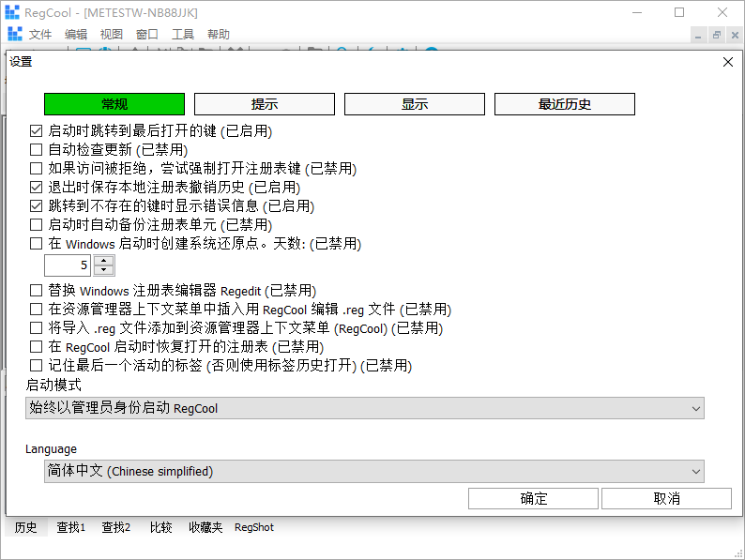Viewport: 745px width, 560px height.
Task: Enable 记住最后一个活动的标签 checkbox
Action: click(36, 365)
